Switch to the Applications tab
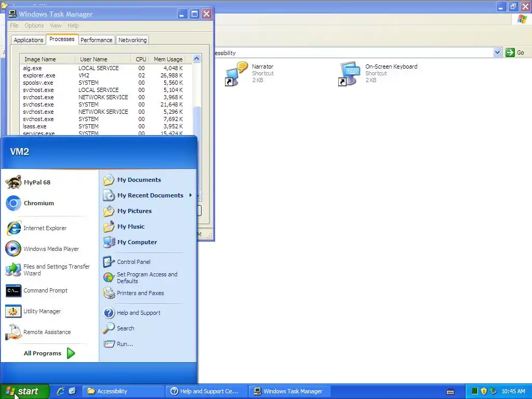Image resolution: width=532 pixels, height=399 pixels. click(29, 40)
